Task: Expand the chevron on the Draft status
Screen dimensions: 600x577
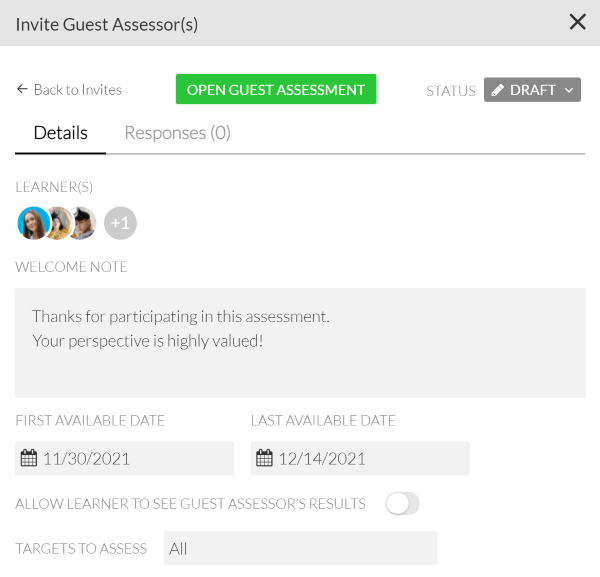Action: click(x=569, y=90)
